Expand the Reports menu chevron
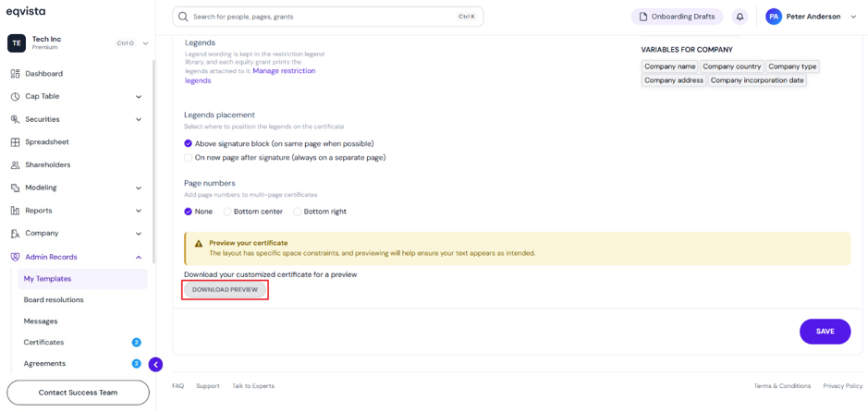 point(139,211)
